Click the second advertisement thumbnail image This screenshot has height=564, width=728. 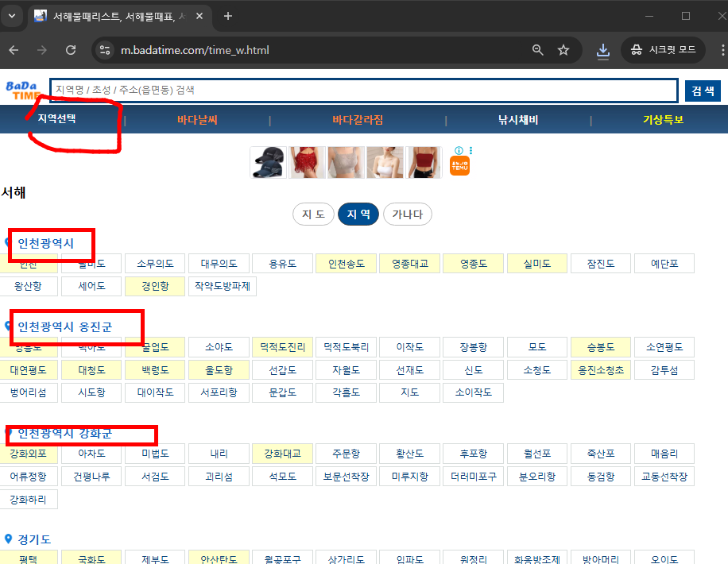pyautogui.click(x=307, y=162)
